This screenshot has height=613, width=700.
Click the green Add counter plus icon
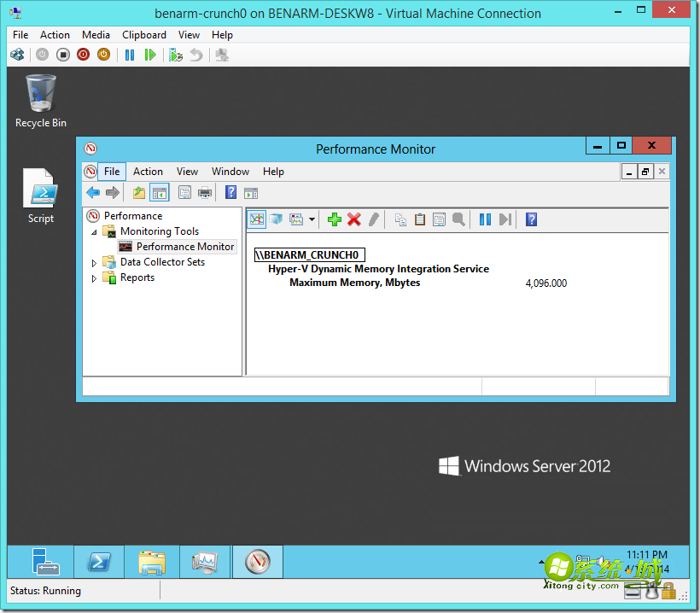[335, 219]
